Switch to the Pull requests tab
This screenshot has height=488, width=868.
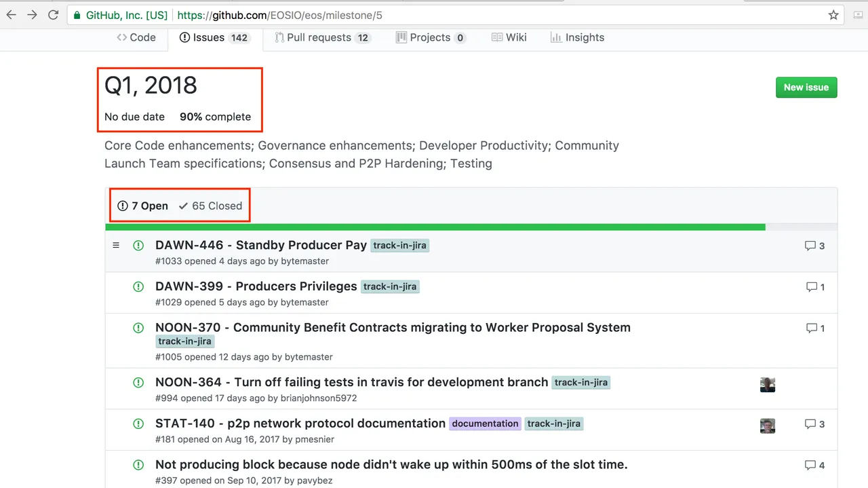click(323, 37)
